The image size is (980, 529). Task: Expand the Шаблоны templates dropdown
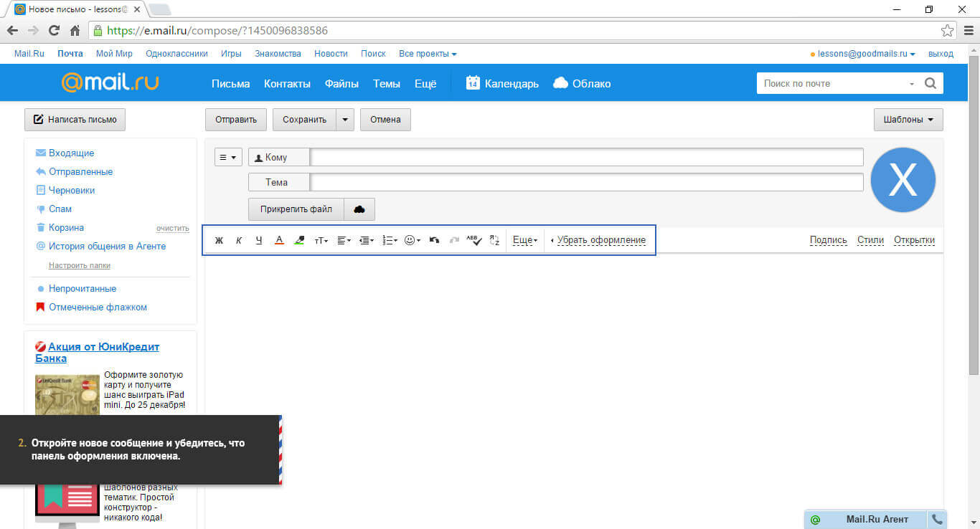pos(908,120)
